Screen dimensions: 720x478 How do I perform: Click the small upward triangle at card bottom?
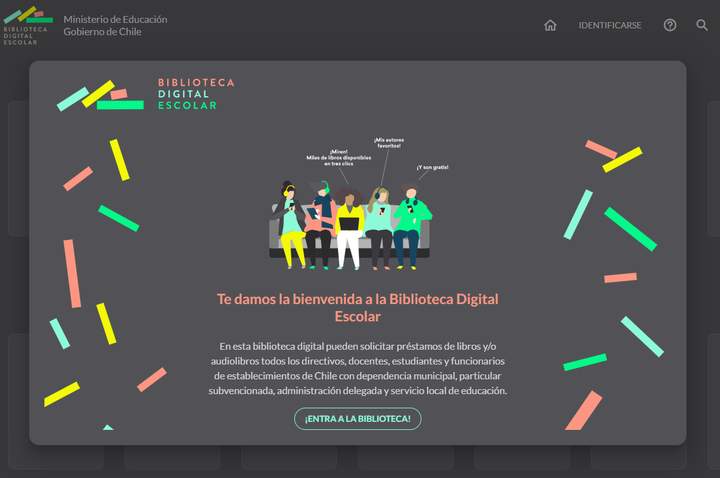108,427
